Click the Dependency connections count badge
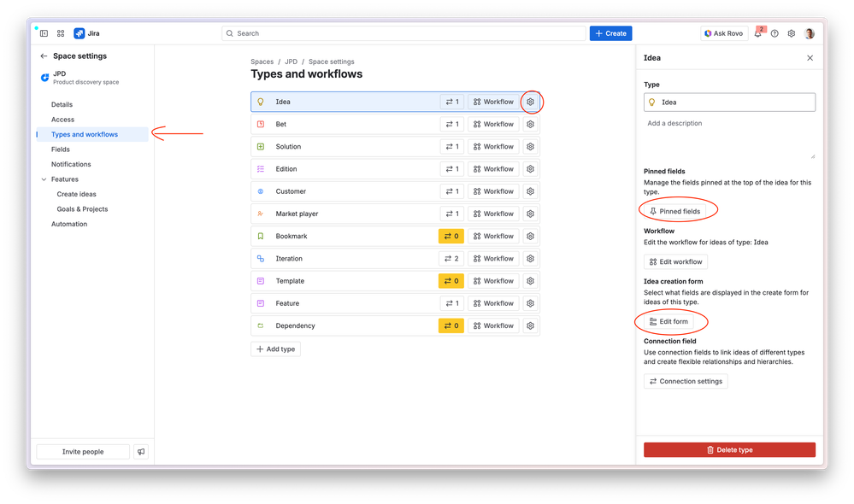The height and width of the screenshot is (504, 854). coord(451,325)
